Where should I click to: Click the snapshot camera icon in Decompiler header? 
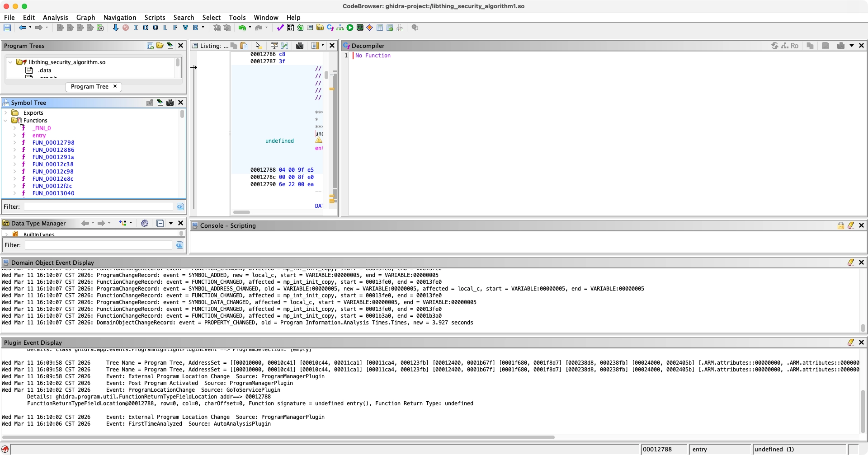(x=841, y=46)
